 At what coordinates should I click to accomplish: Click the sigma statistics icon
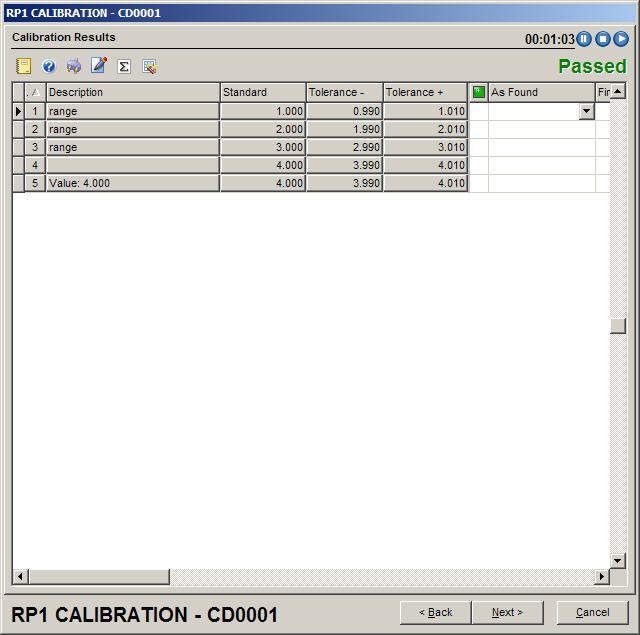pos(124,66)
